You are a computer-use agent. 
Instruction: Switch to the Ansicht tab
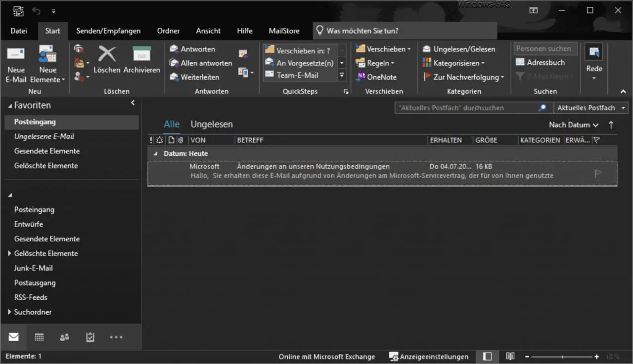click(208, 31)
